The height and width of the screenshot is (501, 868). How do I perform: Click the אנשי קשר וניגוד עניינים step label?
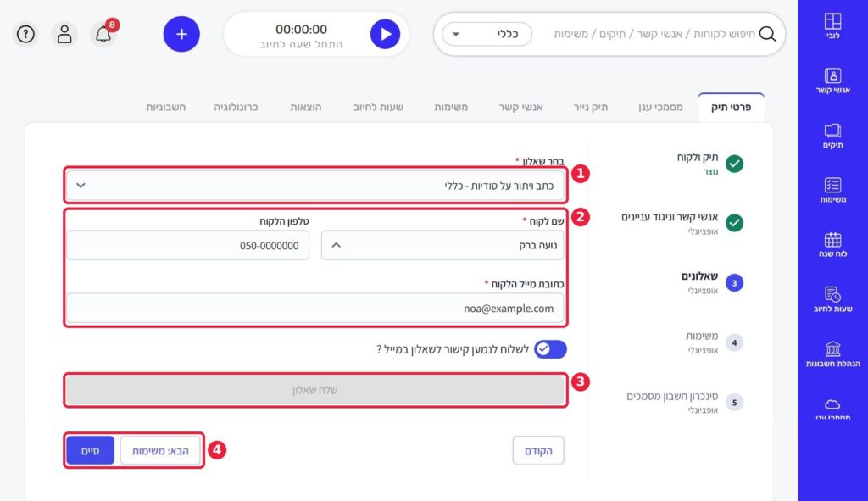coord(670,216)
